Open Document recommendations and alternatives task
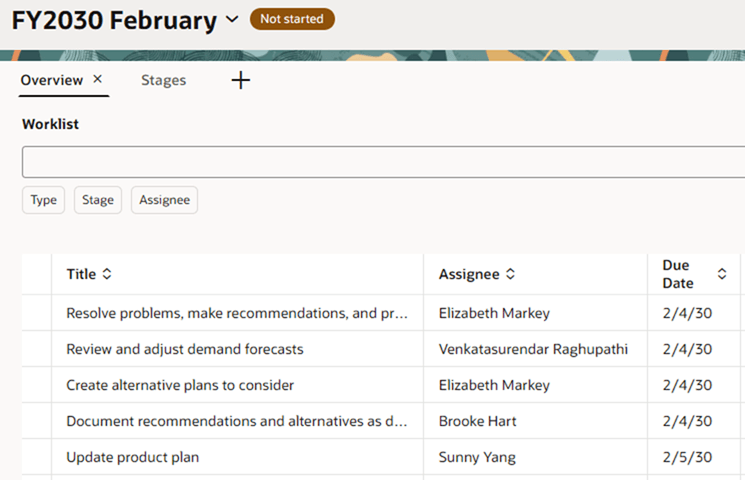The image size is (745, 480). click(237, 421)
